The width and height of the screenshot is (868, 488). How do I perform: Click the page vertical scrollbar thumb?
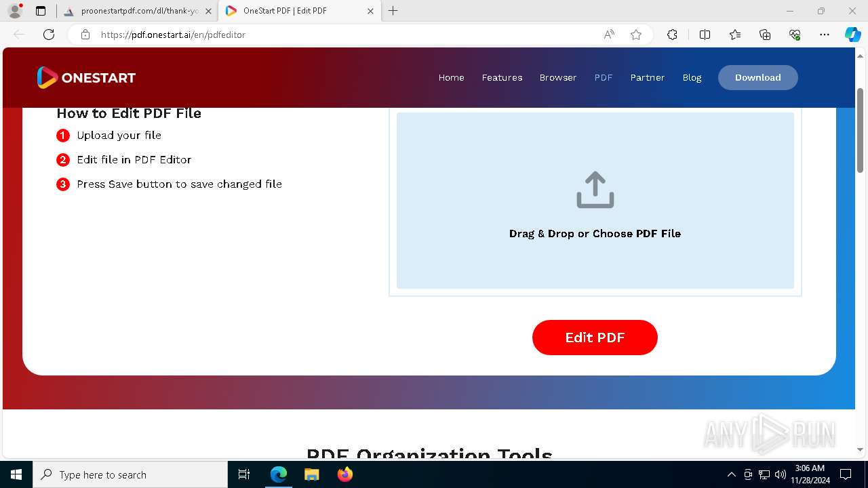point(860,130)
